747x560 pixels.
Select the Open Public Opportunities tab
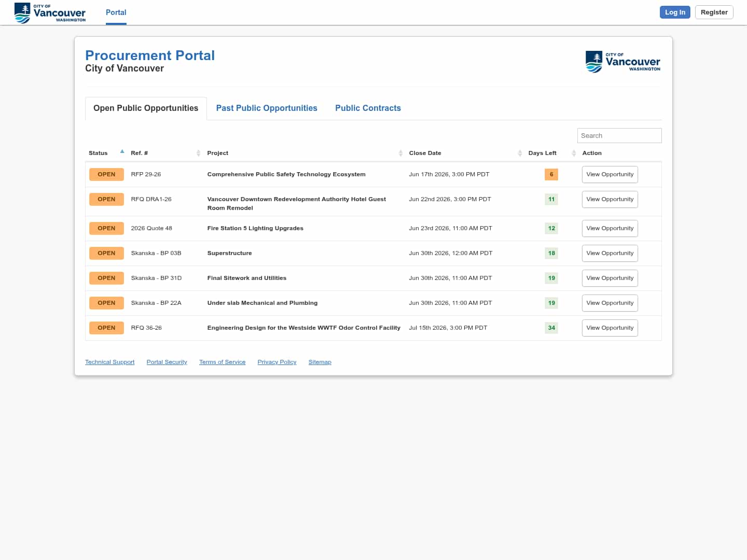pyautogui.click(x=146, y=108)
